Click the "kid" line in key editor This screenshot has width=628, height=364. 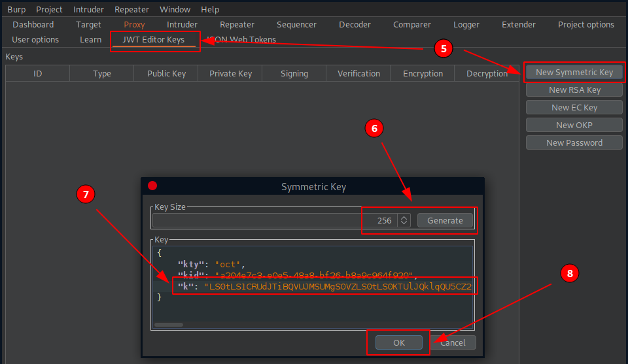pyautogui.click(x=298, y=275)
